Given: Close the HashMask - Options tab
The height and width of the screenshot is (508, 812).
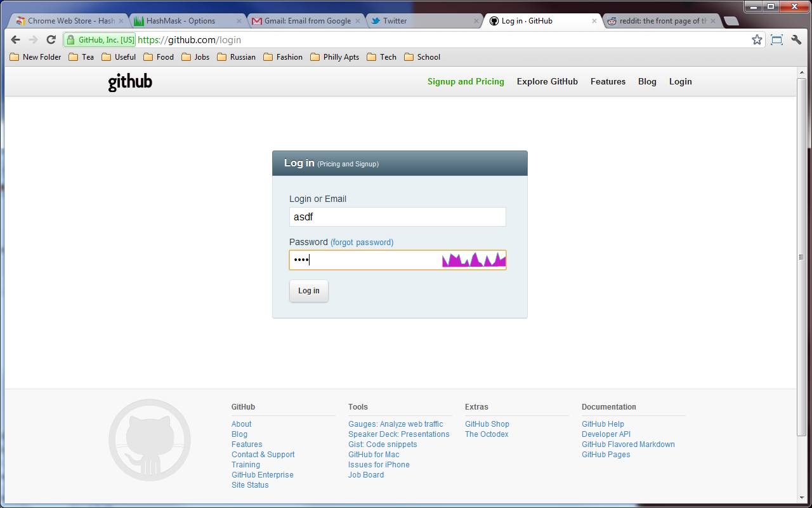Looking at the screenshot, I should [x=239, y=21].
